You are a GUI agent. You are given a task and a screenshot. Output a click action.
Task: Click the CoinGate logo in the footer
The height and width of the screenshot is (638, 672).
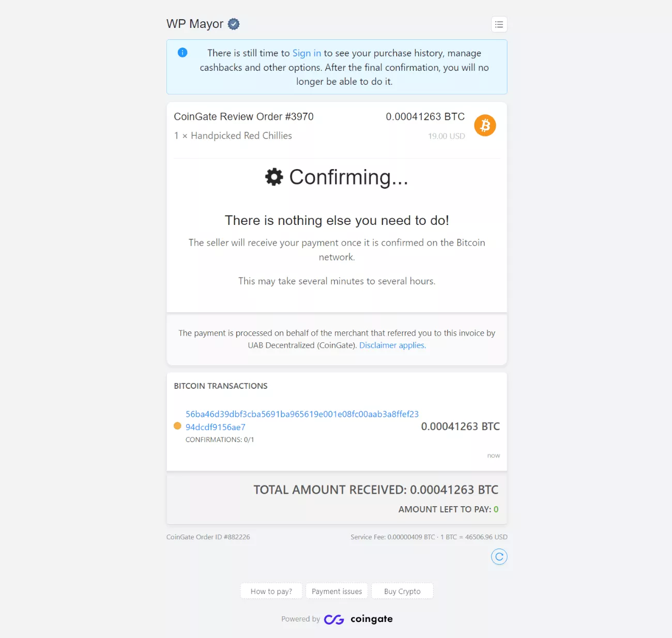pos(334,619)
